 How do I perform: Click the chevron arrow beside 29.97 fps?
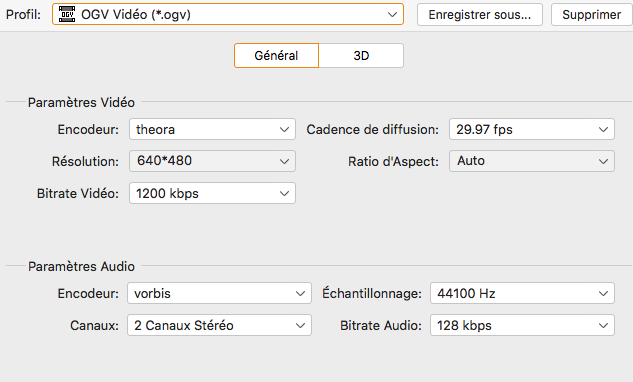click(x=603, y=130)
